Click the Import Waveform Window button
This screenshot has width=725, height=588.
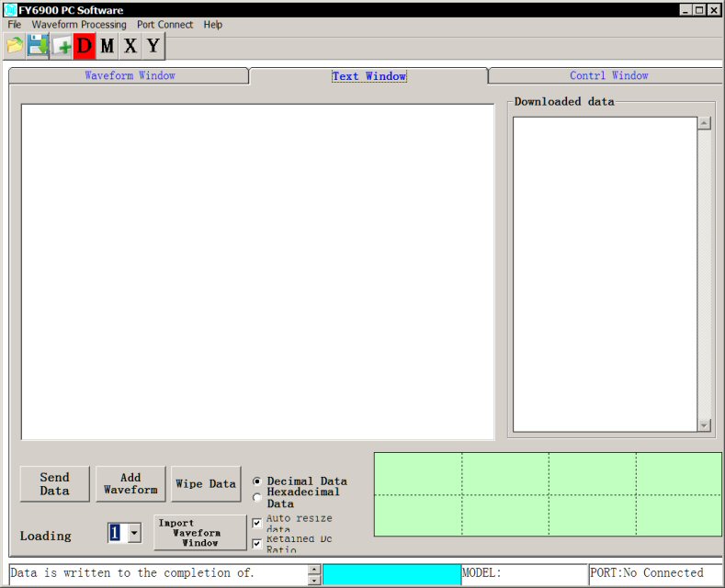coord(199,533)
